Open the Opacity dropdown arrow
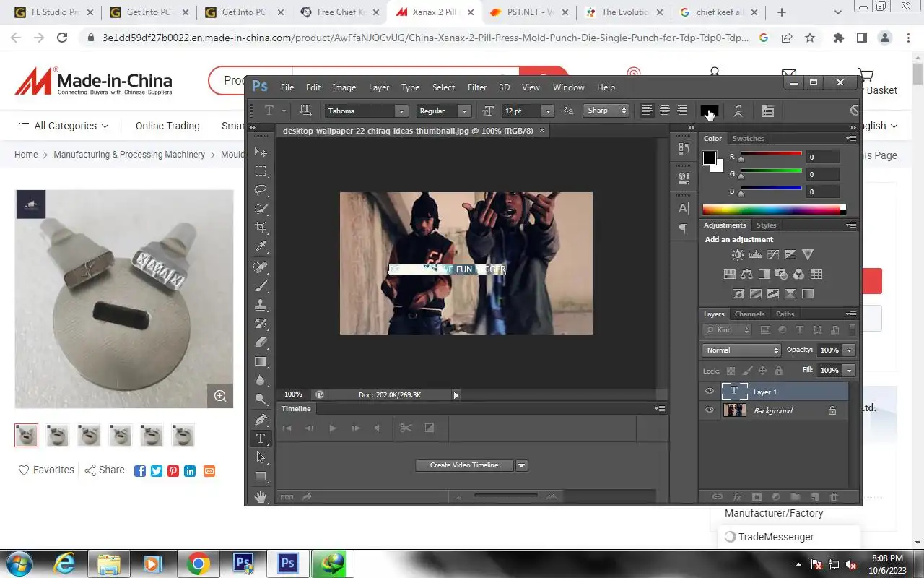This screenshot has width=924, height=578. click(x=849, y=350)
